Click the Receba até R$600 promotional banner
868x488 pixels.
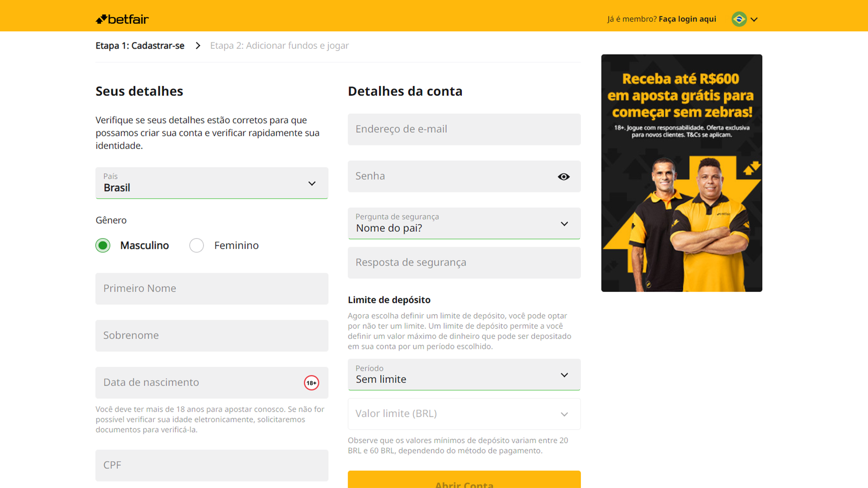(x=681, y=173)
